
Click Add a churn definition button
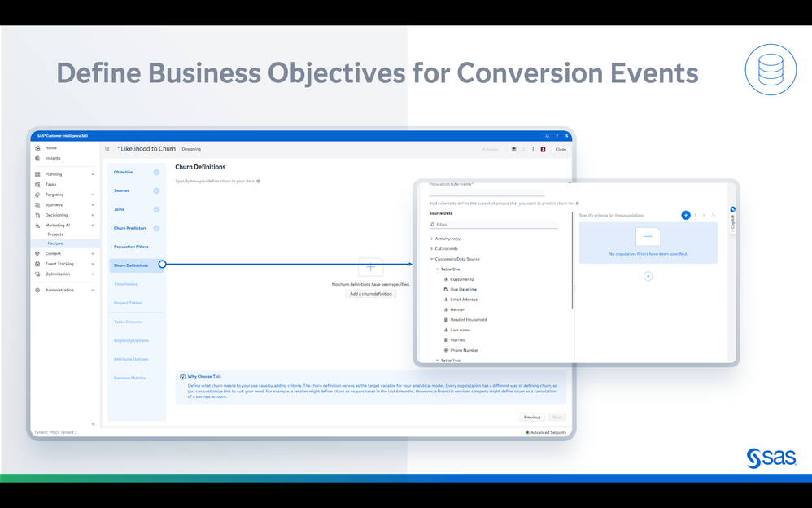pyautogui.click(x=371, y=294)
